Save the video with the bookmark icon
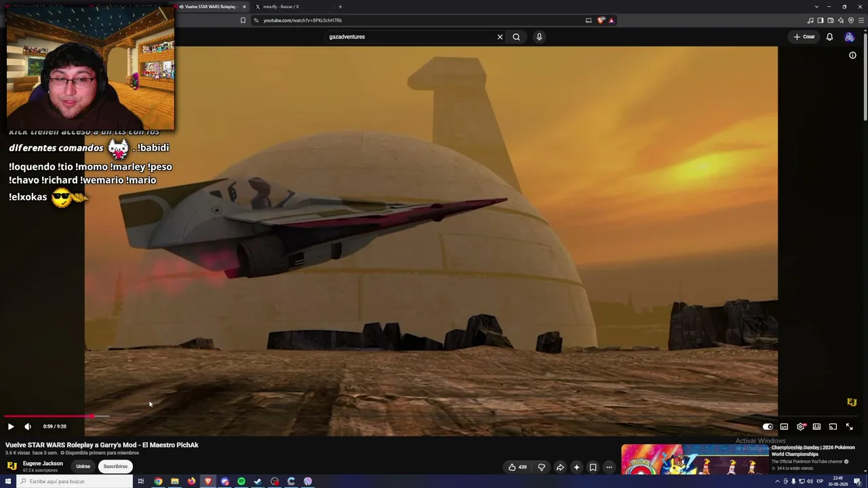 click(593, 467)
